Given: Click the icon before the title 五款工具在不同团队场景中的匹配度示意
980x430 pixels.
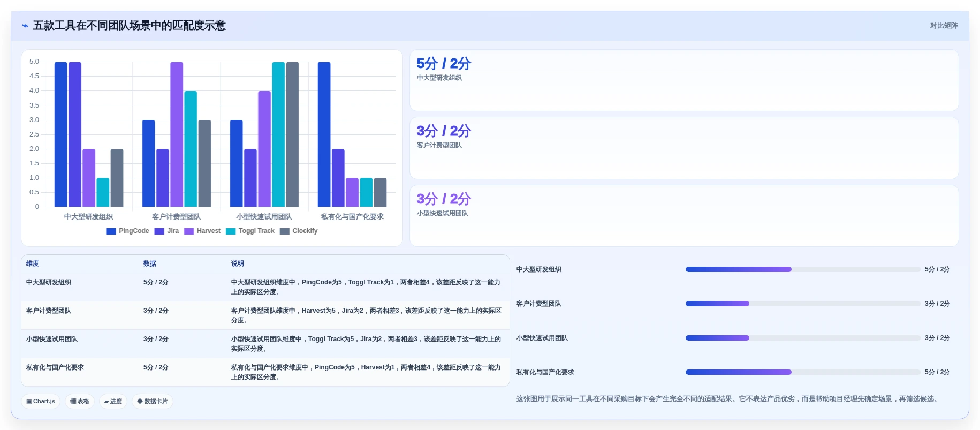Looking at the screenshot, I should [x=25, y=26].
